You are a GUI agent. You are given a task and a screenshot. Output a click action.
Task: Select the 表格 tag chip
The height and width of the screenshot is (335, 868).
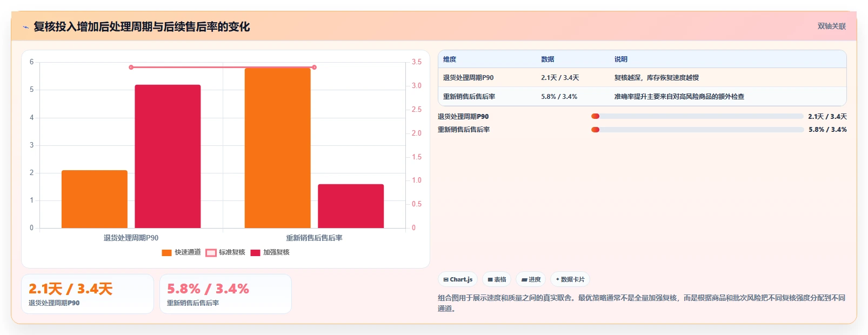pyautogui.click(x=497, y=279)
